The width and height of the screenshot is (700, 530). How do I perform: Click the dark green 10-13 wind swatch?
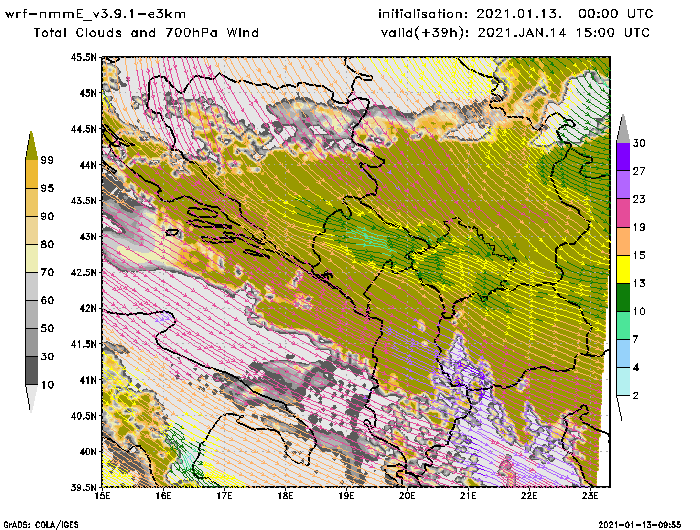click(623, 297)
